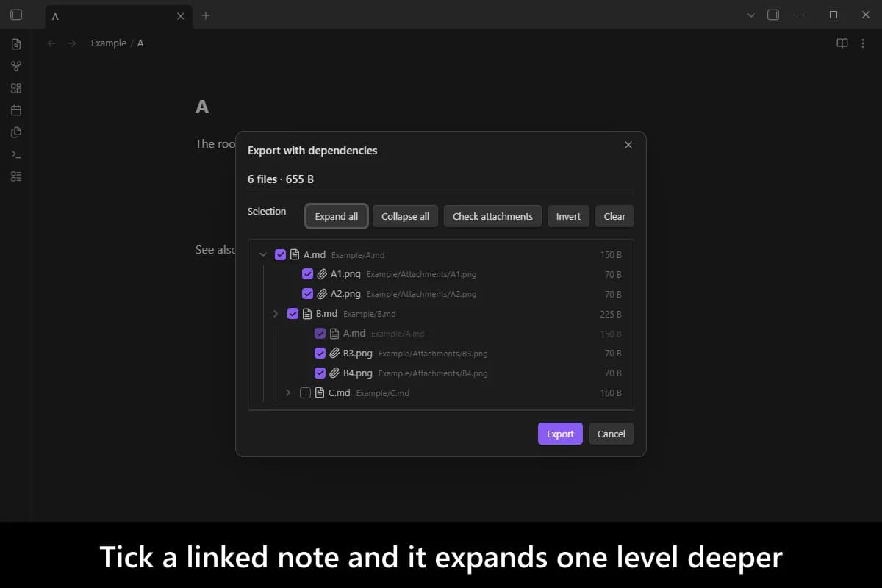Cancel the export dialog
The width and height of the screenshot is (882, 588).
611,434
